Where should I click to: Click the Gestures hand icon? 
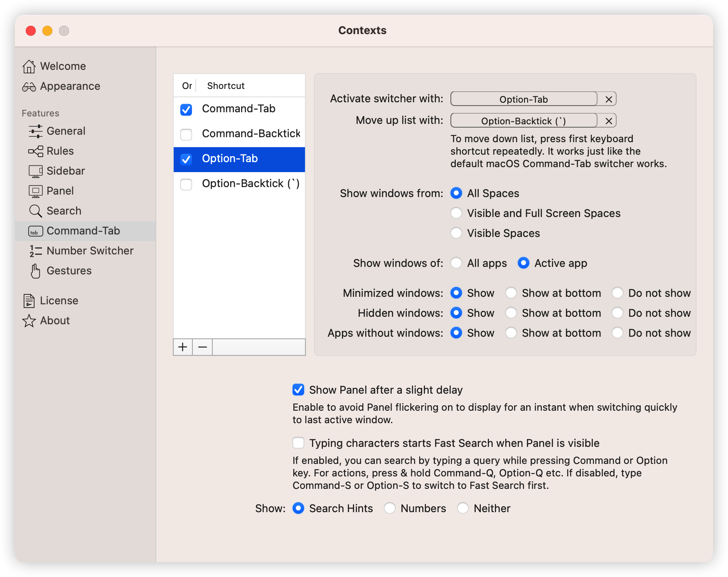click(36, 271)
